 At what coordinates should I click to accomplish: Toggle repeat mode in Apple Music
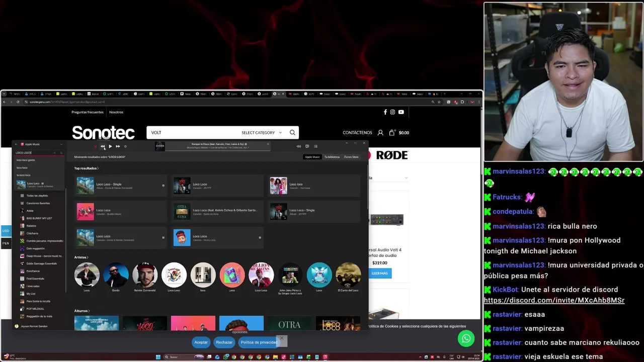click(x=125, y=146)
